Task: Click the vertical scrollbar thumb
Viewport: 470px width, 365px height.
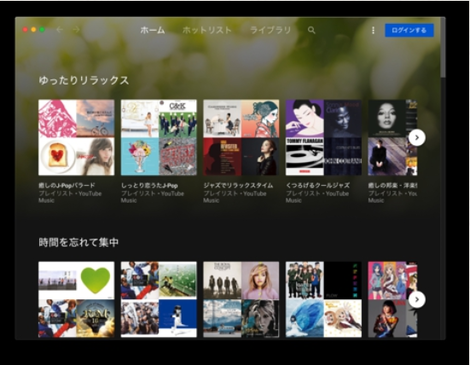Action: point(443,48)
